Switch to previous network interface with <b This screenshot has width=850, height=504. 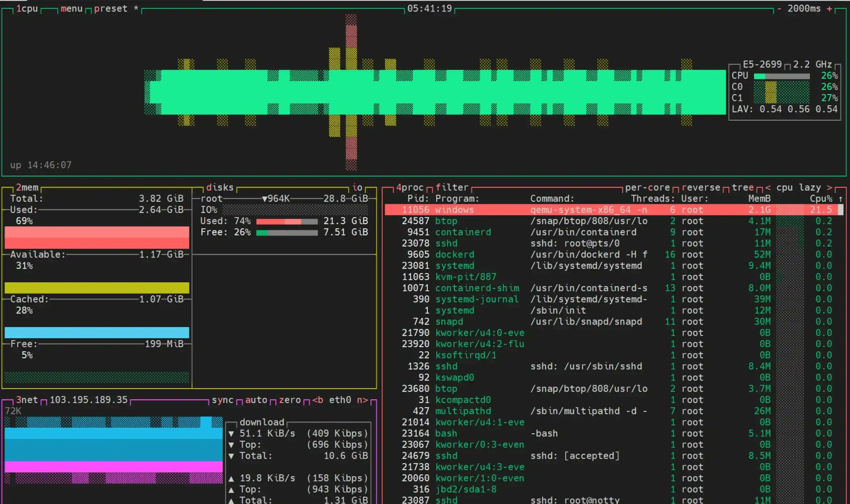tap(317, 400)
